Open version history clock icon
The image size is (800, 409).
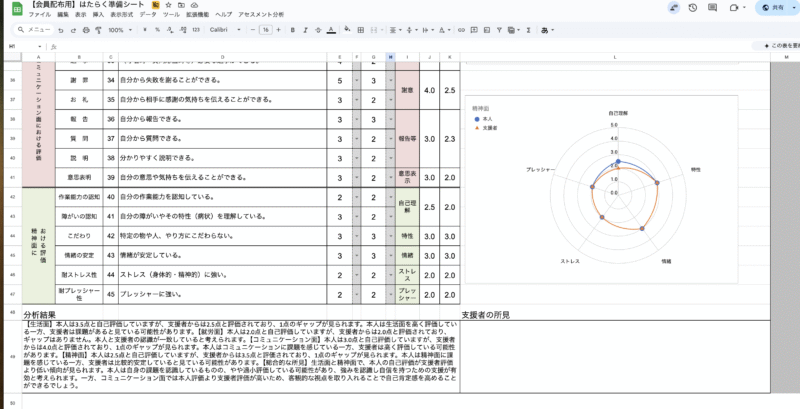(x=690, y=7)
